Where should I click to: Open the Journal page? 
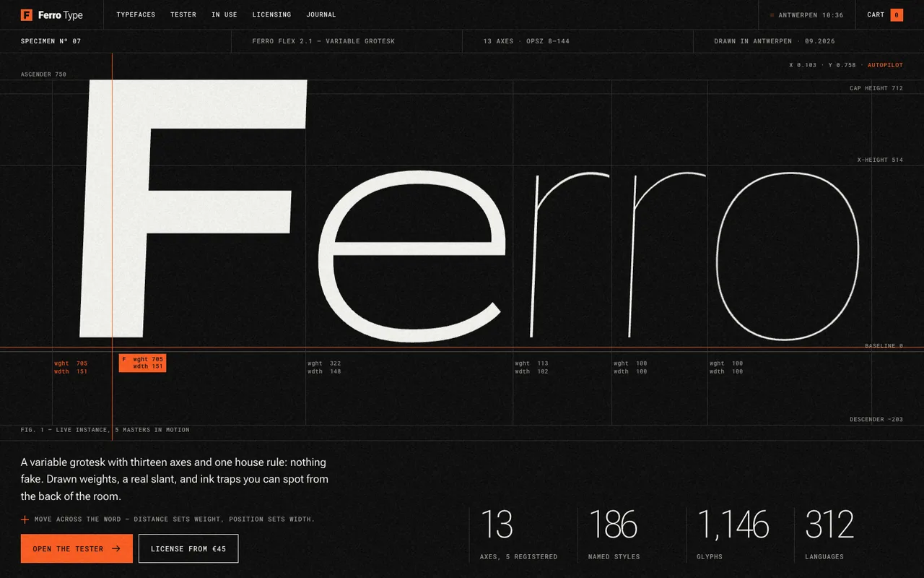[321, 14]
